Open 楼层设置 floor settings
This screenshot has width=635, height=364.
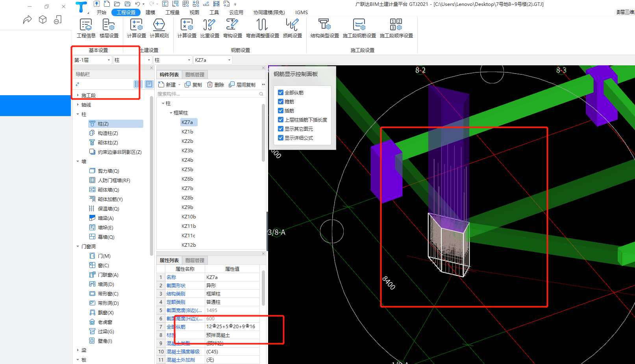click(x=109, y=28)
